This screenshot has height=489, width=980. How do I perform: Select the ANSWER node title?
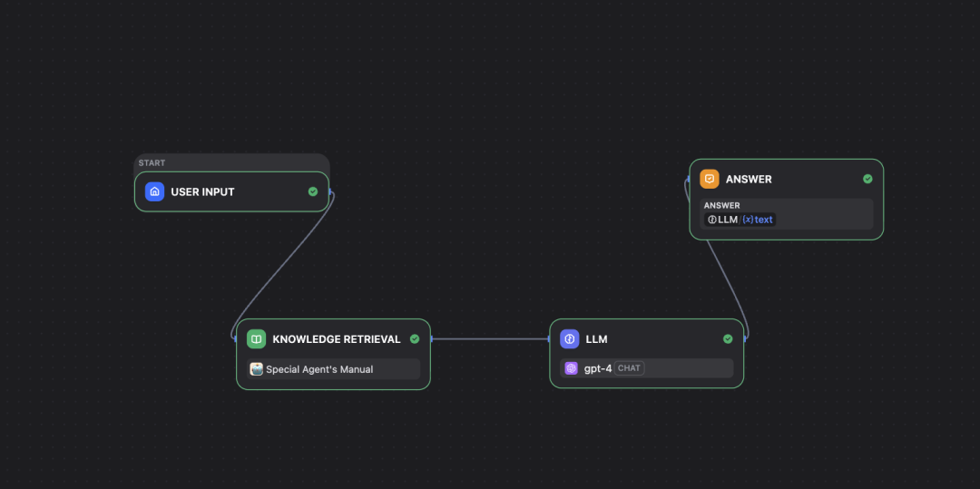click(749, 180)
